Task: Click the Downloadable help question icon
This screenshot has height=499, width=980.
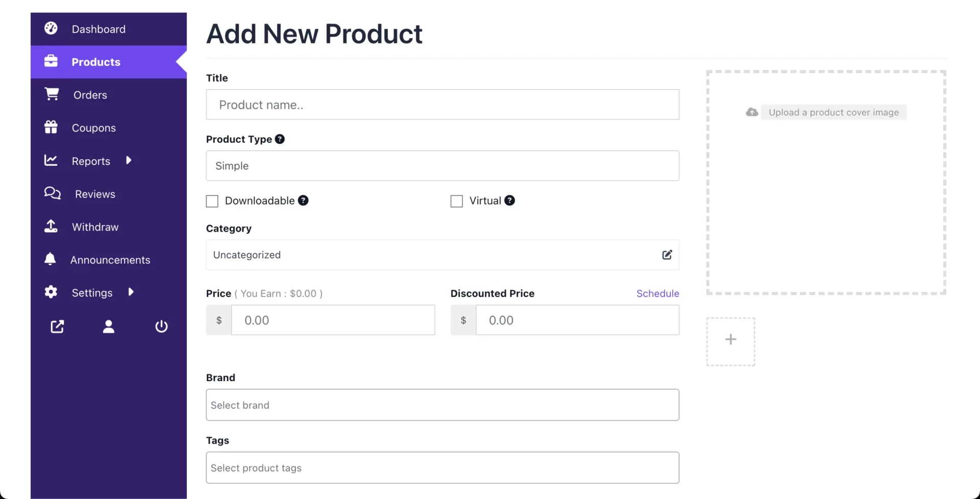Action: point(303,200)
